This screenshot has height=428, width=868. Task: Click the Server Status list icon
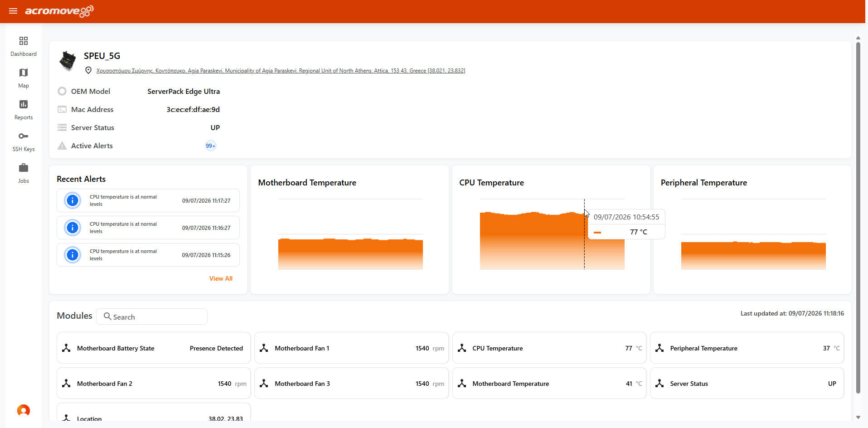pos(62,127)
